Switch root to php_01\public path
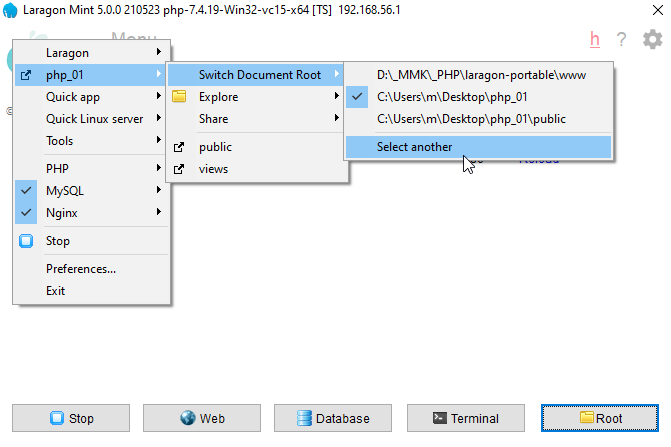The image size is (671, 447). [471, 119]
